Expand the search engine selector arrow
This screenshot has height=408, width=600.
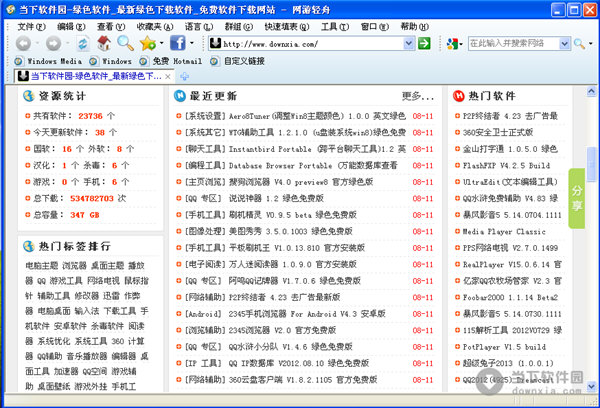click(x=461, y=44)
